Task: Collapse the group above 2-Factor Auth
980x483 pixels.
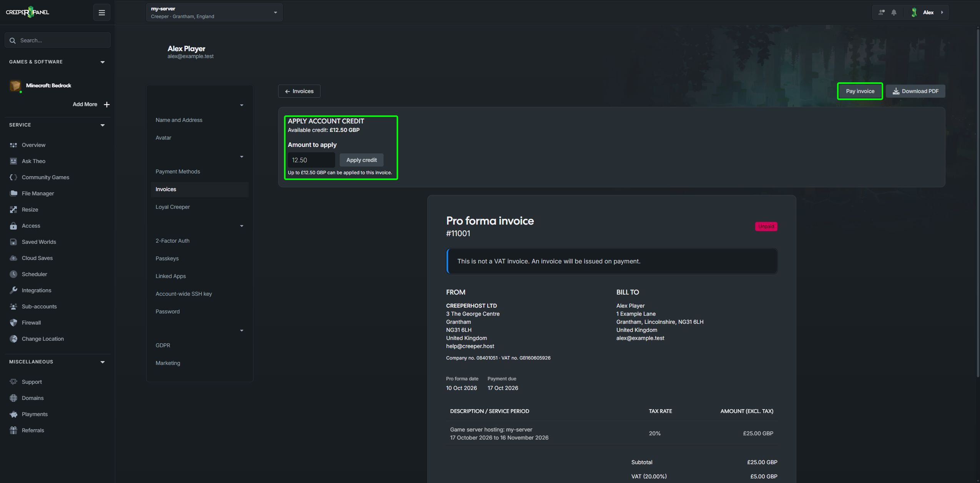Action: point(242,226)
